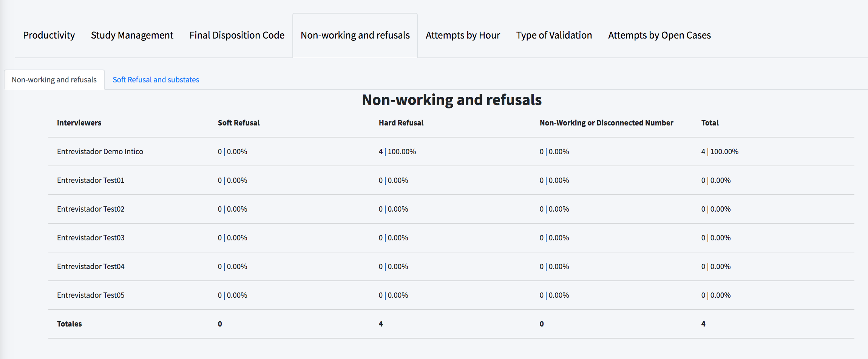Click Soft Refusal value for Test01
The width and height of the screenshot is (868, 359).
pyautogui.click(x=232, y=180)
